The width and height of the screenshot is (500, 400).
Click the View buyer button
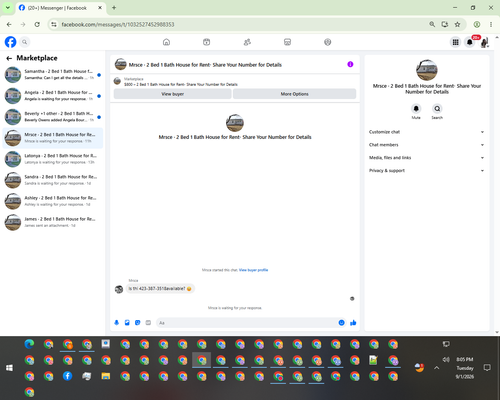coord(172,94)
